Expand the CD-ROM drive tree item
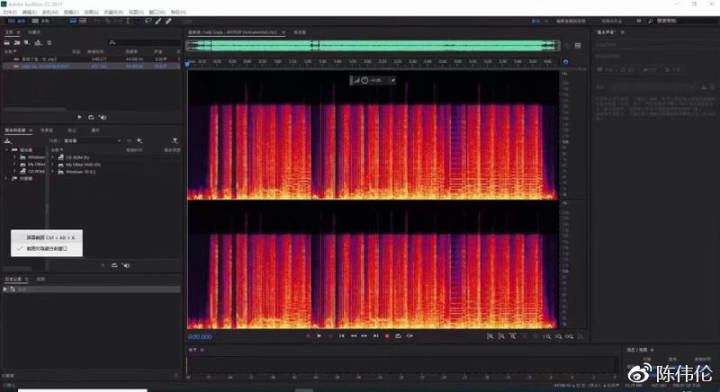Image resolution: width=720 pixels, height=392 pixels. pos(15,172)
